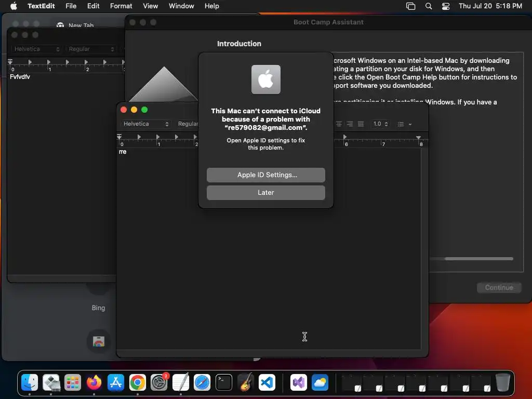Minimize the front TextEdit window with yellow button
Viewport: 532px width, 399px height.
[x=134, y=110]
